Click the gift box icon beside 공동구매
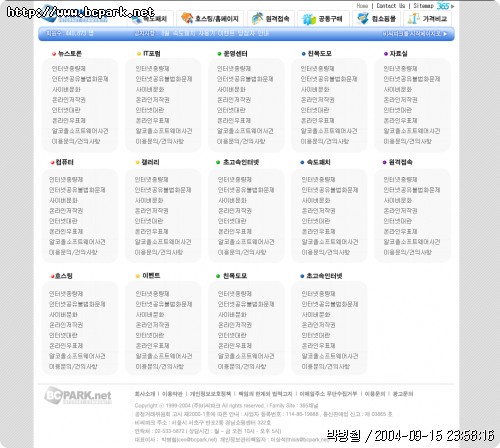Image resolution: width=500 pixels, height=448 pixels. point(309,19)
